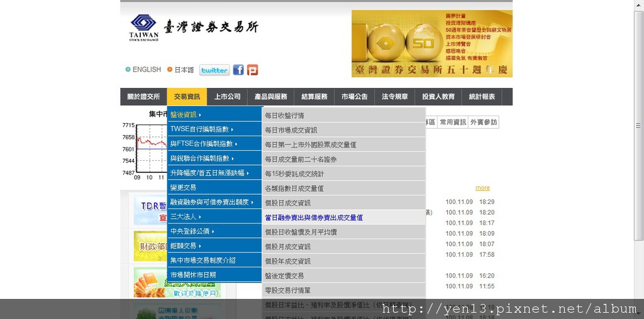Expand the 鉅額交易 submenu
Image resolution: width=644 pixels, height=319 pixels.
pyautogui.click(x=214, y=246)
